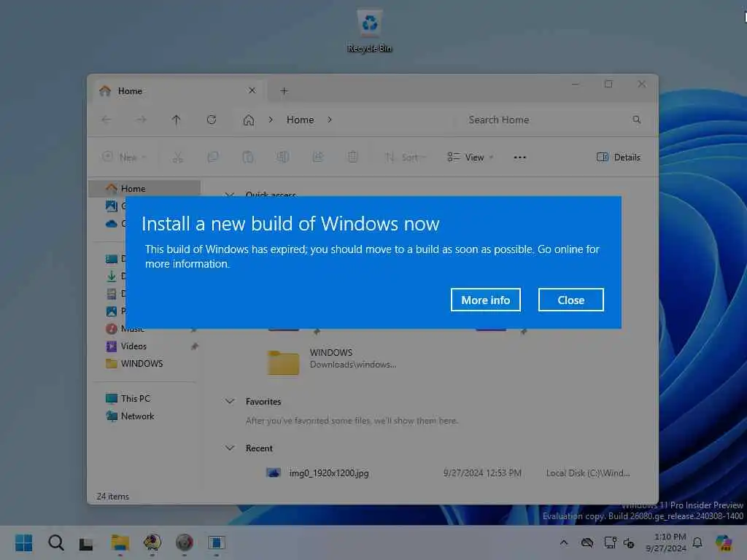Close the Windows build expired dialog
This screenshot has width=747, height=560.
tap(570, 300)
